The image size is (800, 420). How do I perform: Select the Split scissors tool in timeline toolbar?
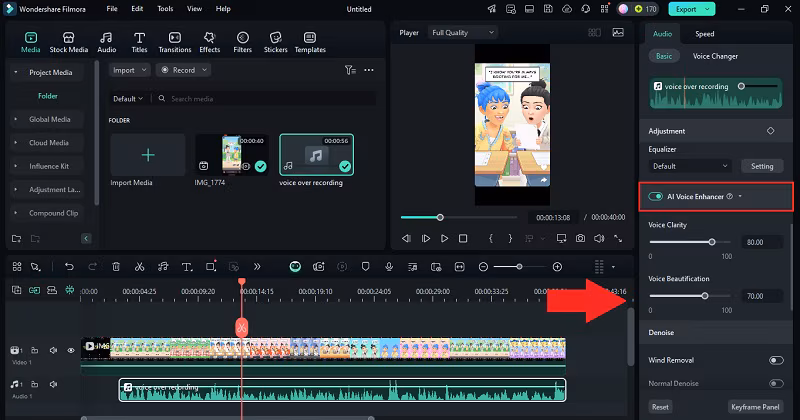[139, 267]
